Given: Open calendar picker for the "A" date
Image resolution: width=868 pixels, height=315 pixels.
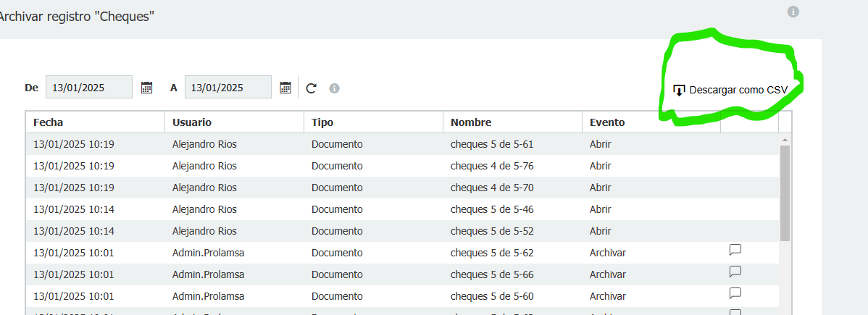Looking at the screenshot, I should [285, 88].
